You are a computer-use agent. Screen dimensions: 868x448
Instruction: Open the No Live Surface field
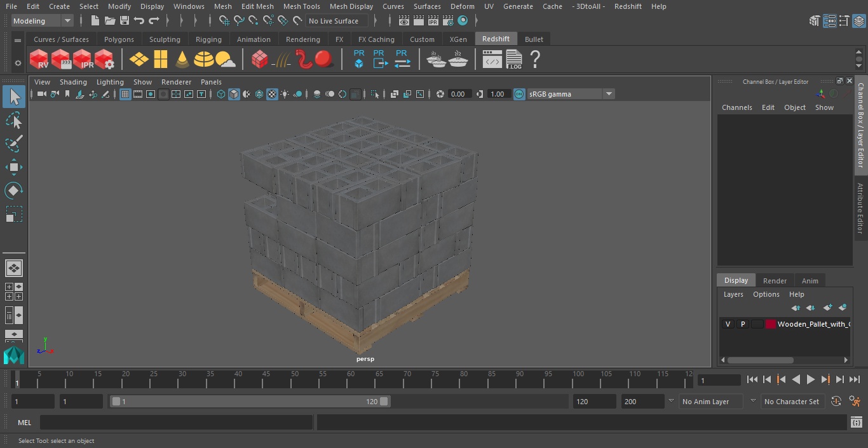tap(337, 21)
